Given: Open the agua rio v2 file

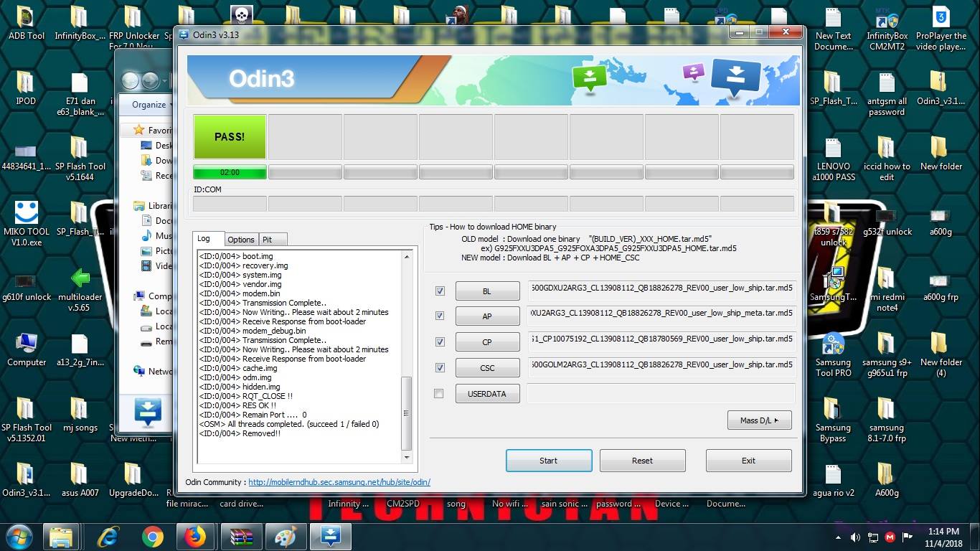Looking at the screenshot, I should click(834, 481).
